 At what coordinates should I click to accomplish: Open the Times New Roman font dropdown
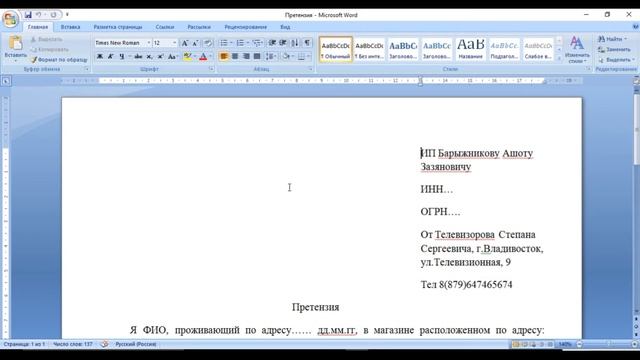coord(149,43)
